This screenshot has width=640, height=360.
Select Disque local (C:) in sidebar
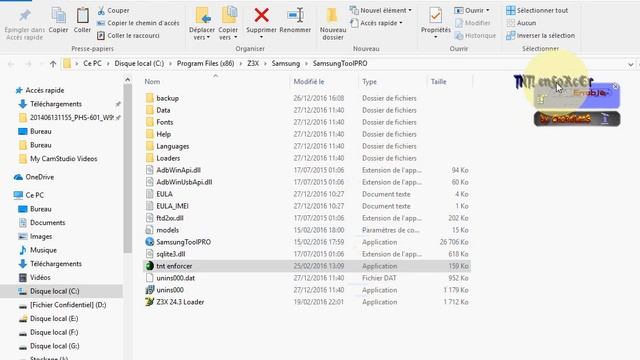(x=54, y=291)
